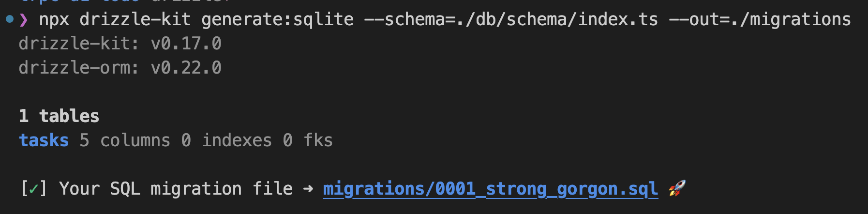
Task: Click the --schema=./db/schema/index.ts argument
Action: click(x=510, y=20)
